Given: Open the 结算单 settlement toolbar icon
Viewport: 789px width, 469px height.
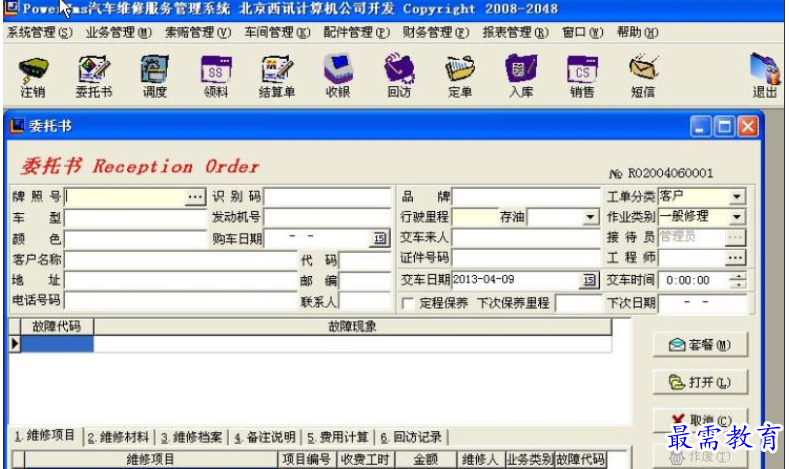Looking at the screenshot, I should click(x=277, y=77).
